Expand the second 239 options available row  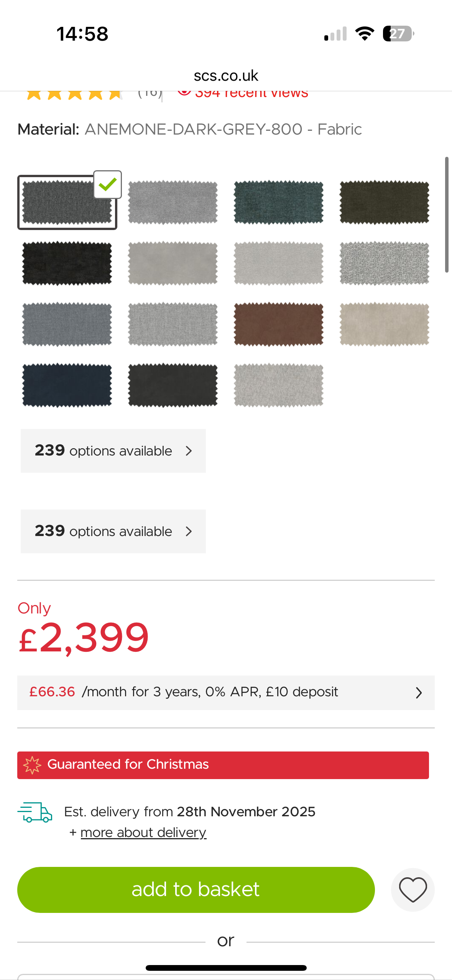pyautogui.click(x=113, y=531)
